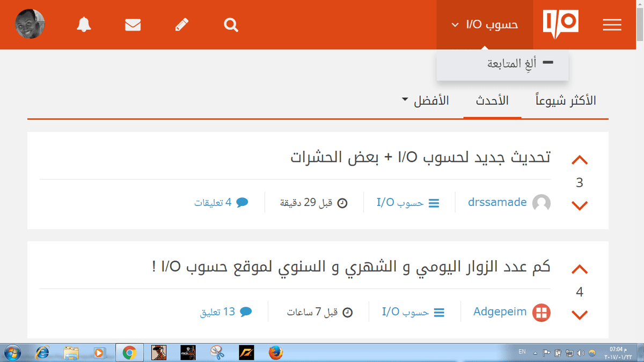This screenshot has height=362, width=644.
Task: Click drssamade's grey avatar icon
Action: [x=541, y=203]
